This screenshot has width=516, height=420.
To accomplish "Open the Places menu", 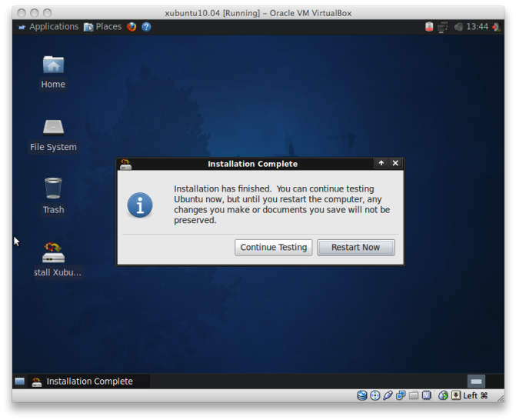I will click(x=103, y=27).
